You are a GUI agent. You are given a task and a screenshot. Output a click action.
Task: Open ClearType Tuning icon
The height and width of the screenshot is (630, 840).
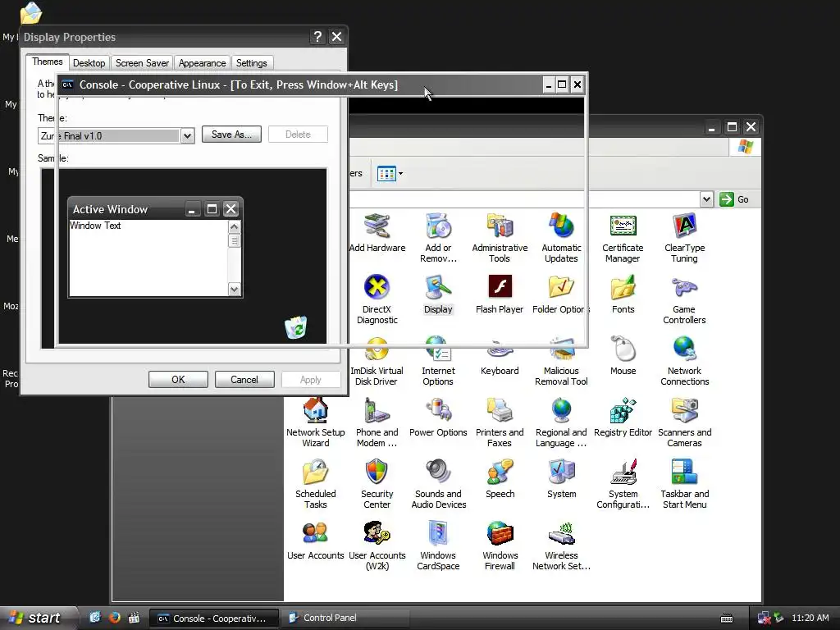tap(684, 226)
